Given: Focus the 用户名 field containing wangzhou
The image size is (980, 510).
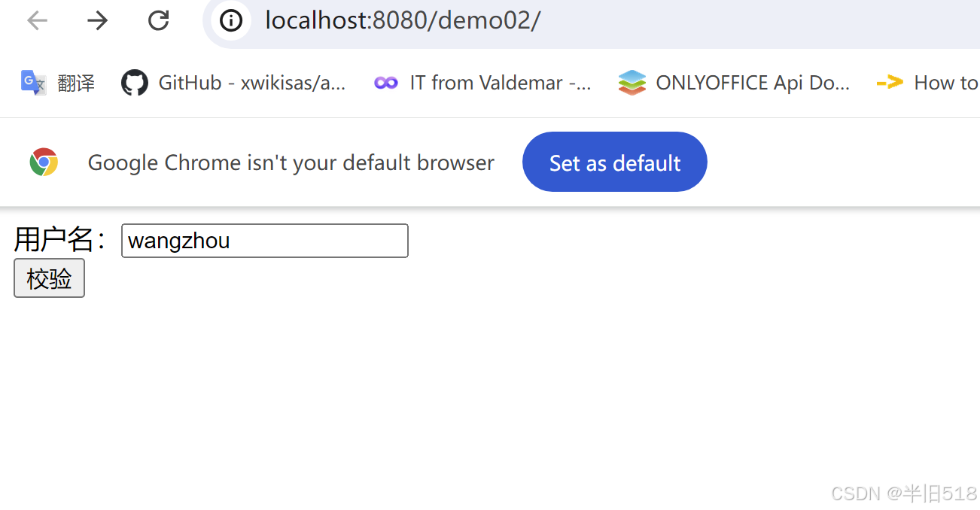Looking at the screenshot, I should coord(265,241).
